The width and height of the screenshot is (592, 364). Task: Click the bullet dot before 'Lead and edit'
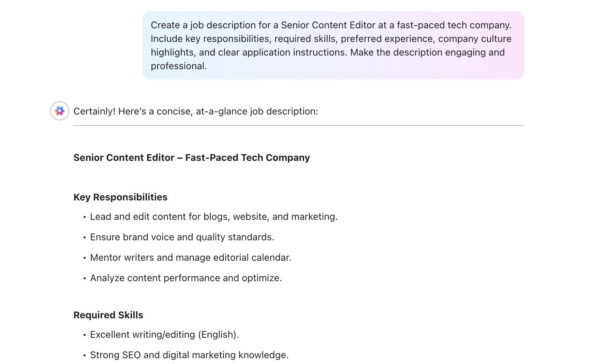point(85,217)
